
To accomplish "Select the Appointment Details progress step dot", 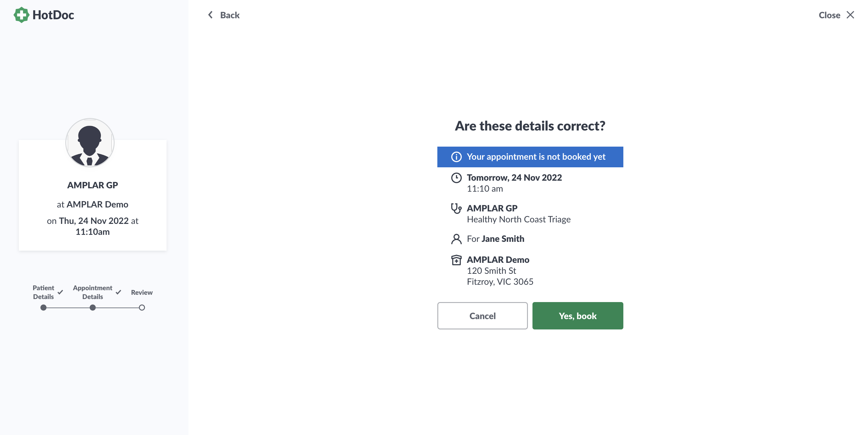I will pyautogui.click(x=93, y=308).
